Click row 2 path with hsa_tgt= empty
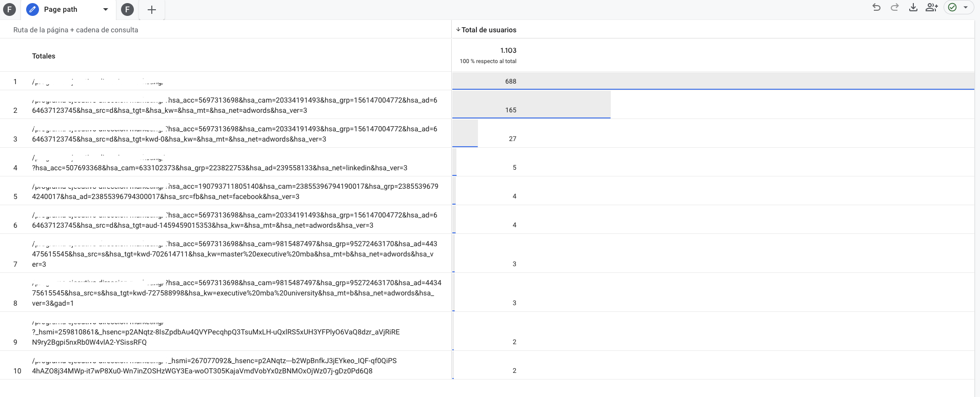 (x=234, y=105)
